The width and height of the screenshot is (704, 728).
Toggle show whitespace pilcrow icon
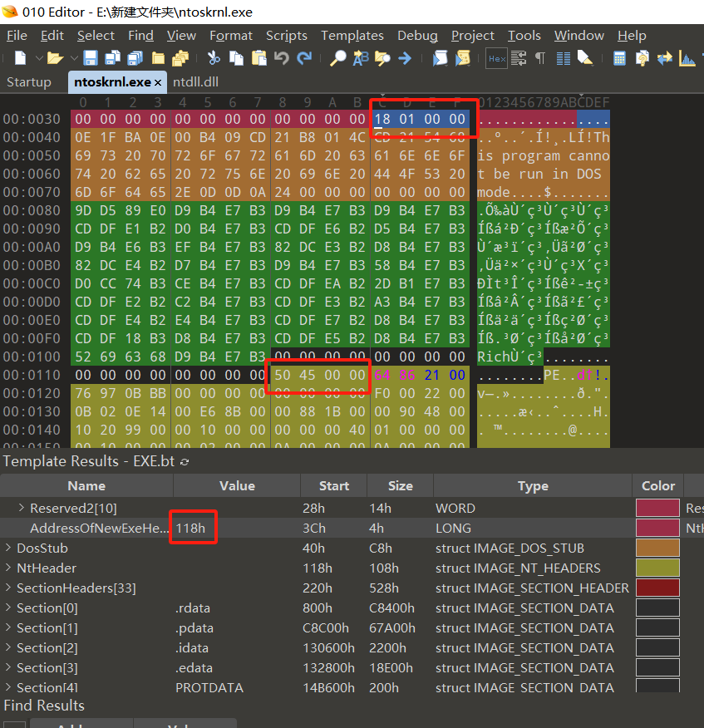[x=540, y=58]
